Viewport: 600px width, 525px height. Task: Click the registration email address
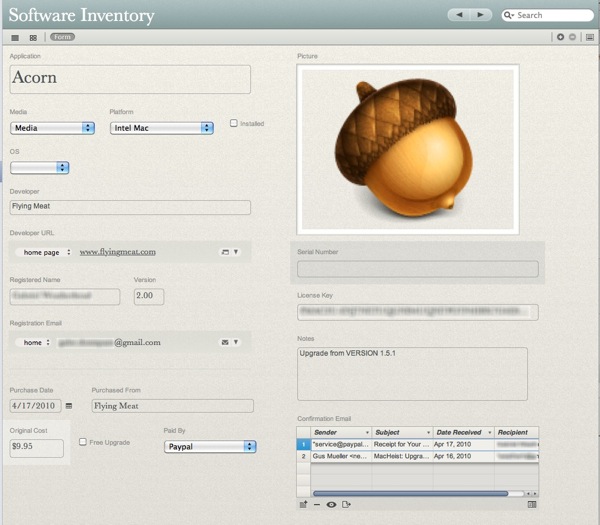109,342
